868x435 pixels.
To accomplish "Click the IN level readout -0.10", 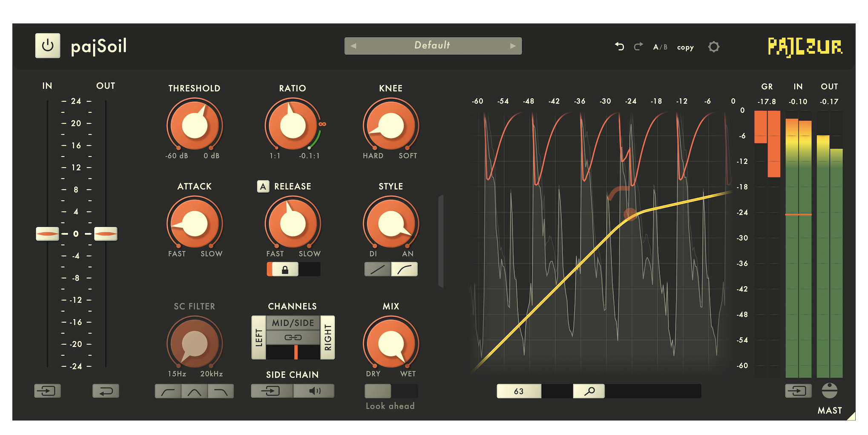I will 798,102.
